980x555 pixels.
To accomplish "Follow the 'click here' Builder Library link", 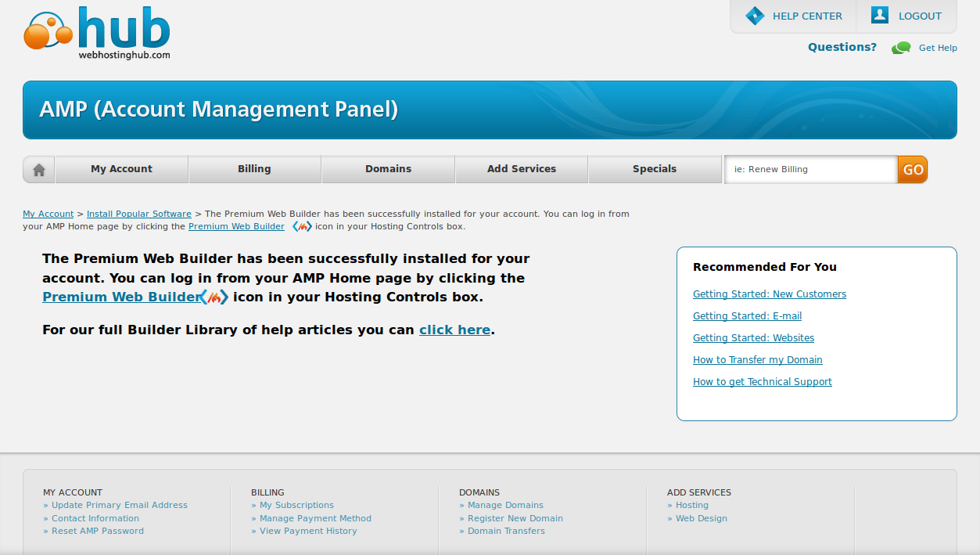I will pyautogui.click(x=454, y=330).
